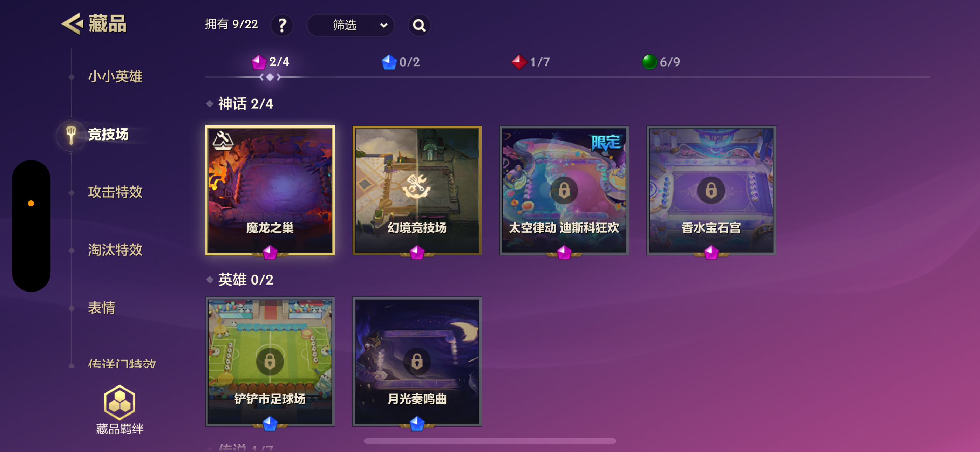This screenshot has height=452, width=980.
Task: Select the 魔龙之巢 arena thumbnail
Action: [x=270, y=191]
